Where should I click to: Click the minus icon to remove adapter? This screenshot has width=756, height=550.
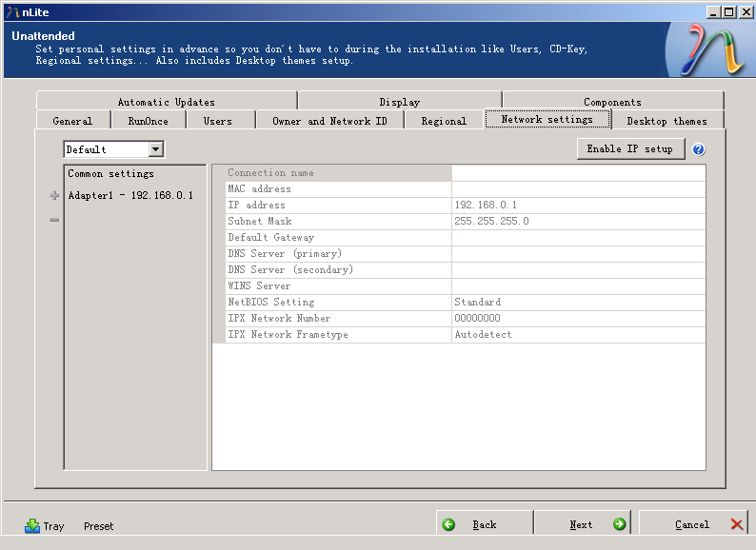pyautogui.click(x=54, y=220)
